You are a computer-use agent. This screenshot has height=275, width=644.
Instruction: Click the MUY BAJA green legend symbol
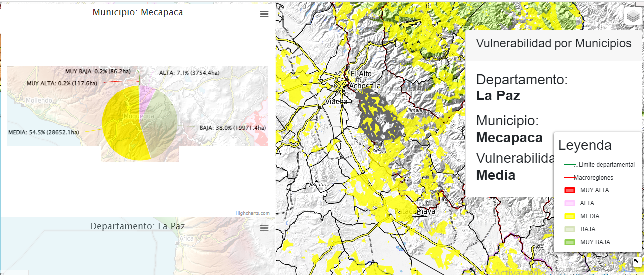570,242
